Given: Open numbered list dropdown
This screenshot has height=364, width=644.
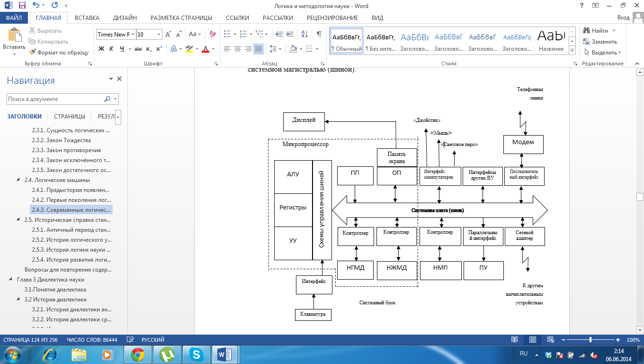Looking at the screenshot, I should pos(250,34).
